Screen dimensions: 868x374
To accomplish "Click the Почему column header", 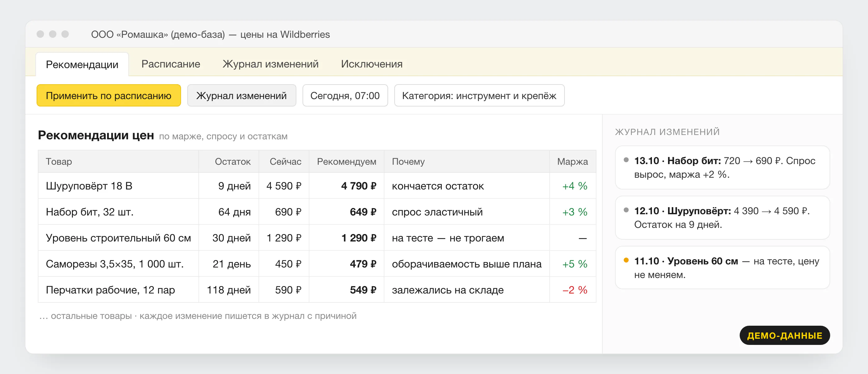I will 467,161.
